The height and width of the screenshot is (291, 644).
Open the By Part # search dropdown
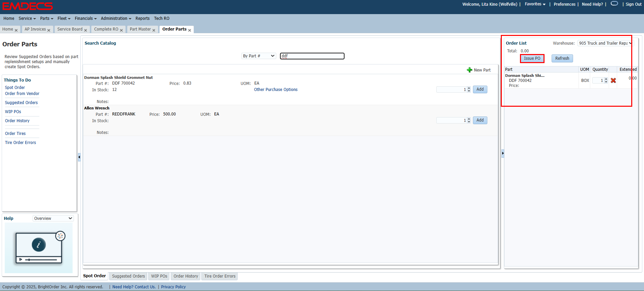[258, 56]
